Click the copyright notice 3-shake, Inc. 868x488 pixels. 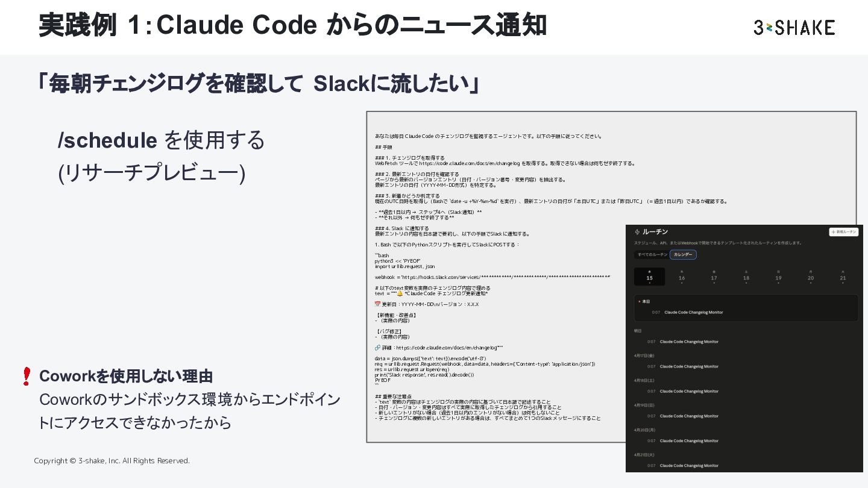[112, 461]
